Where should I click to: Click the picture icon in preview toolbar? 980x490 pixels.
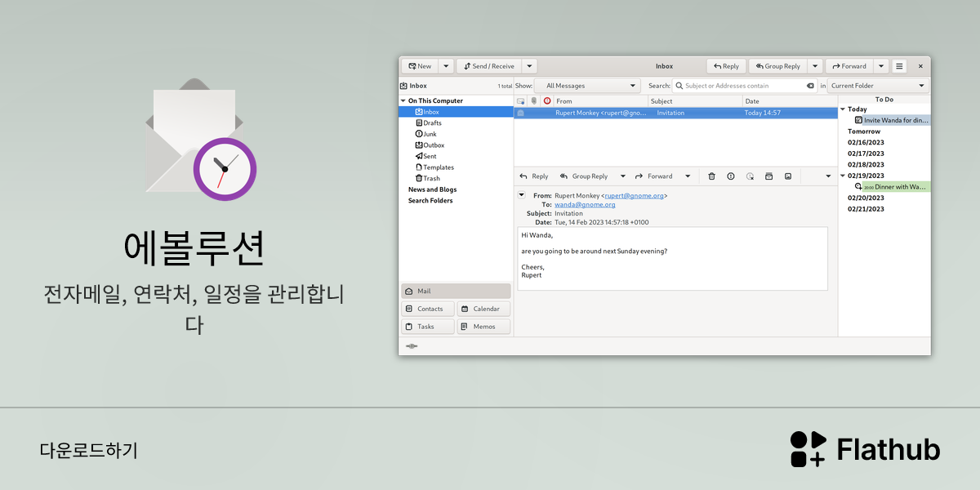click(x=788, y=176)
